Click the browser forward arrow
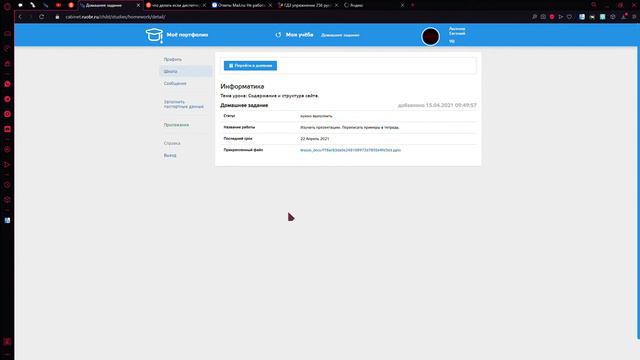 tap(30, 17)
